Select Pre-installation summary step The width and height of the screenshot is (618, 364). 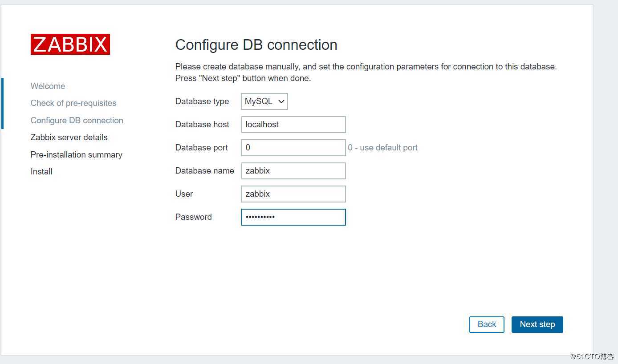pyautogui.click(x=77, y=155)
